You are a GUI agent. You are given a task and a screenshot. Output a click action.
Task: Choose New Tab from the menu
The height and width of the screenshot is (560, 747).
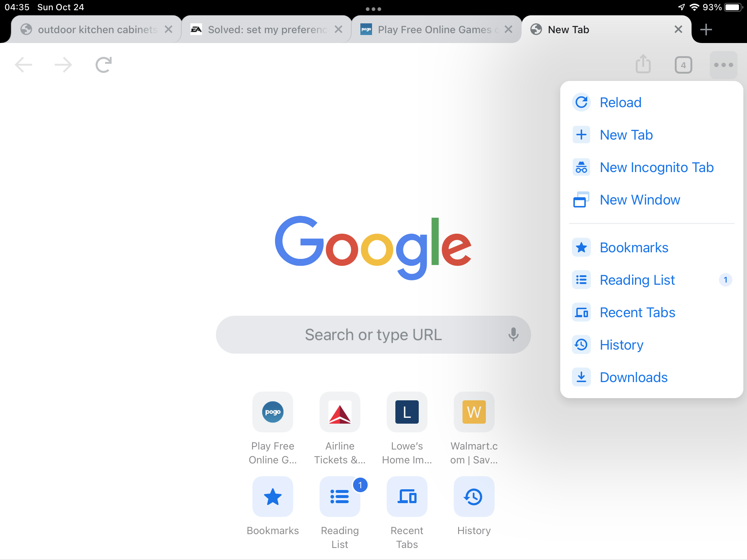[x=651, y=135]
